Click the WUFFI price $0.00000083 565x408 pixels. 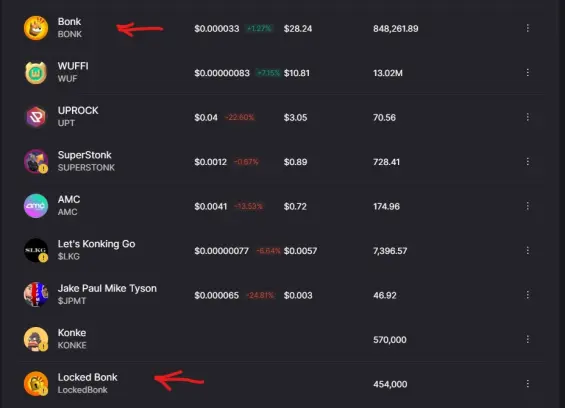tap(222, 73)
